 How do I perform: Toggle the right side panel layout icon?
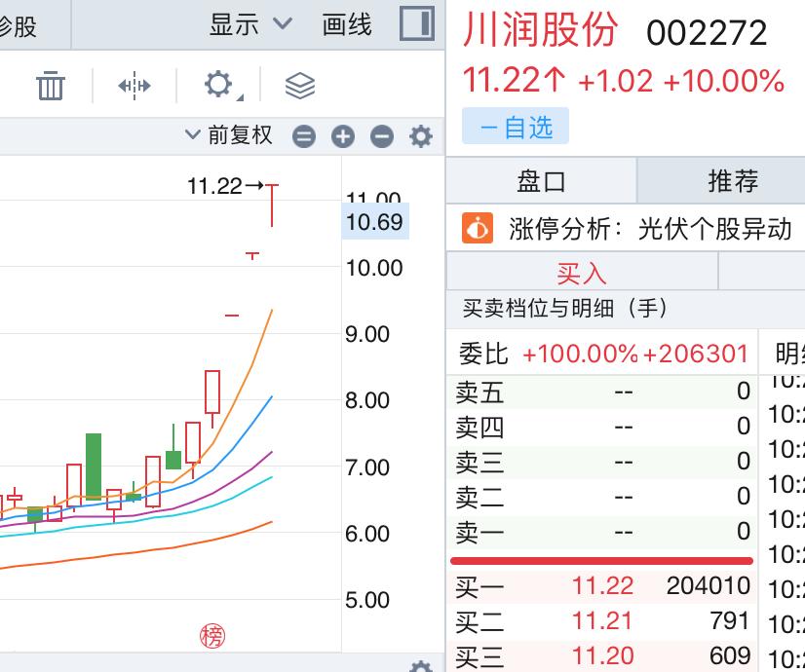(x=416, y=24)
